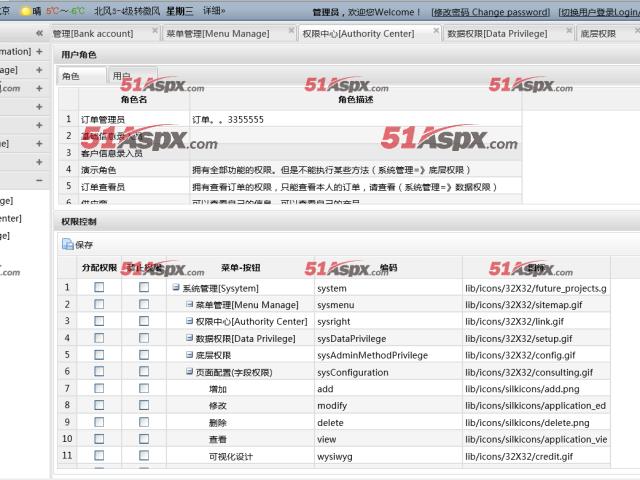The width and height of the screenshot is (640, 480).
Task: Close the Menu Manage tab
Action: coord(291,31)
